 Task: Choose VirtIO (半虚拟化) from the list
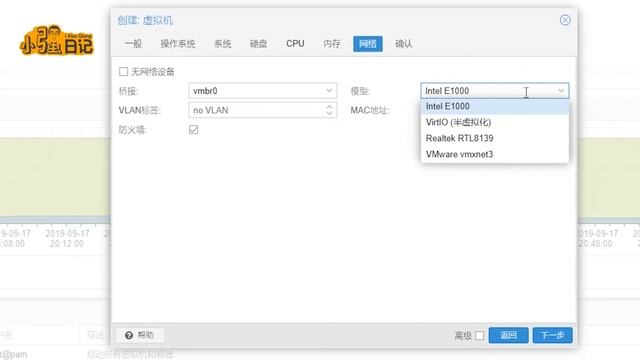(x=495, y=122)
